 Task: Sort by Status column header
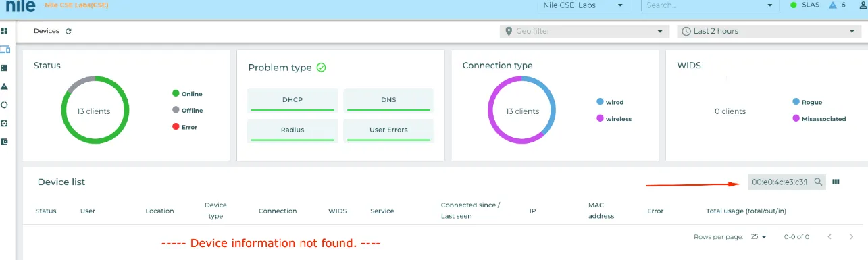click(46, 211)
